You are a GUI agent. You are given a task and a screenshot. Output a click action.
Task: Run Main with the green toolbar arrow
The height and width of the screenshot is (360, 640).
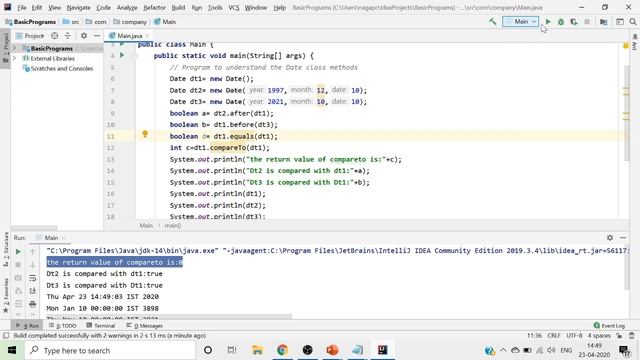click(x=548, y=22)
